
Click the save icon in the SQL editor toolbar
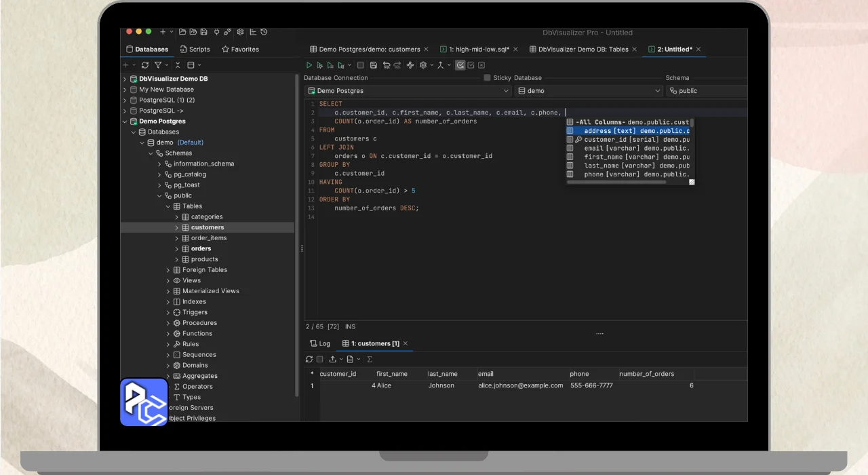click(x=374, y=65)
